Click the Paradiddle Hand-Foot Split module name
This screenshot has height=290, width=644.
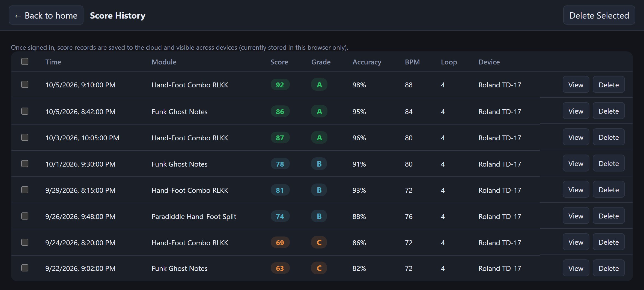click(194, 217)
